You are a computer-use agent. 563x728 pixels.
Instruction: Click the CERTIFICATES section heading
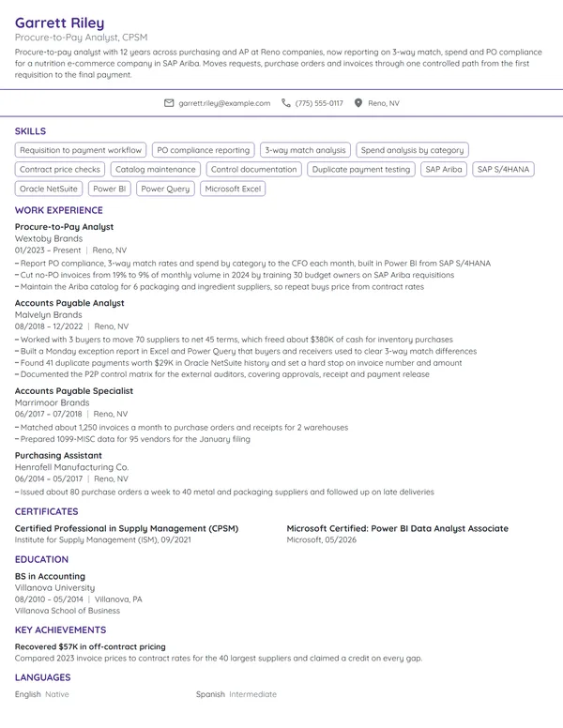point(47,511)
